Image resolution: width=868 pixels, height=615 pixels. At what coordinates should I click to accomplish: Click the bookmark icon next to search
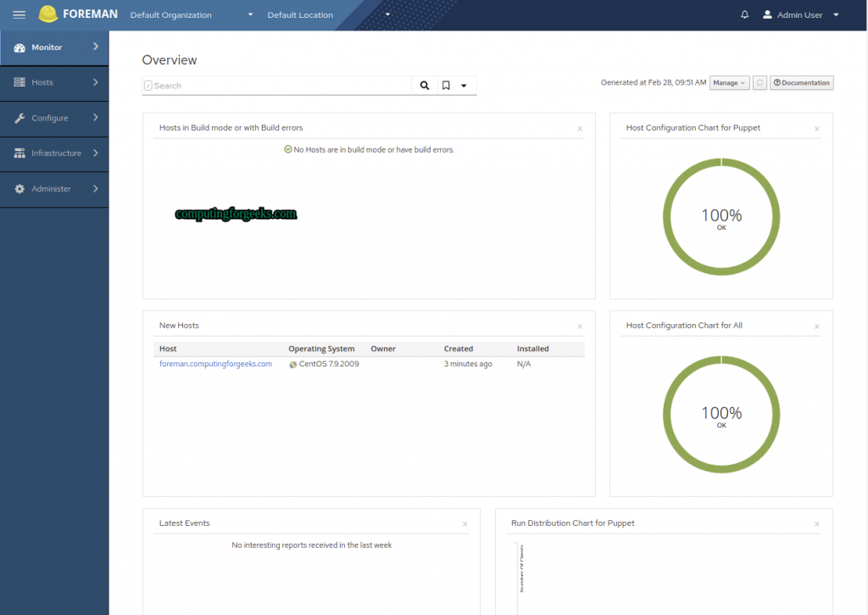click(x=445, y=85)
